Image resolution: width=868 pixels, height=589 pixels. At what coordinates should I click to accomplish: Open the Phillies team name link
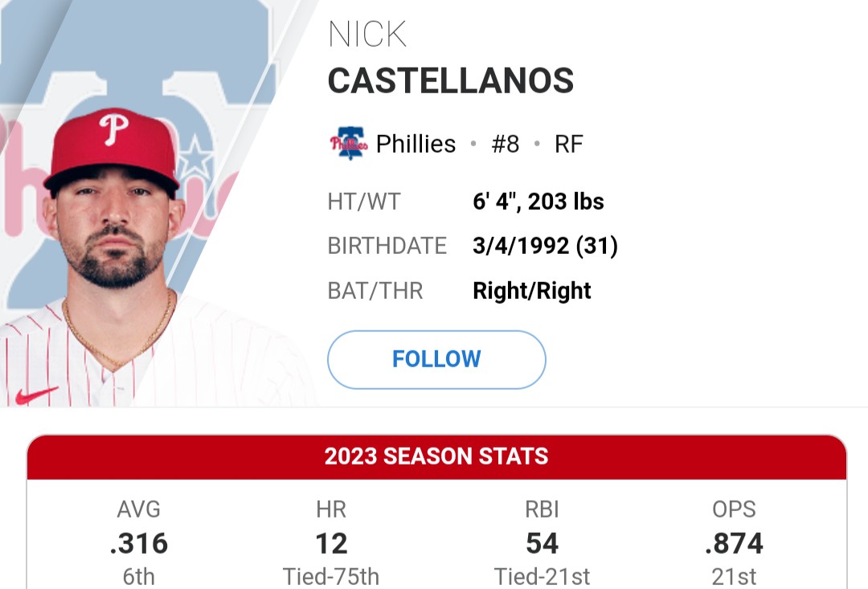(416, 144)
